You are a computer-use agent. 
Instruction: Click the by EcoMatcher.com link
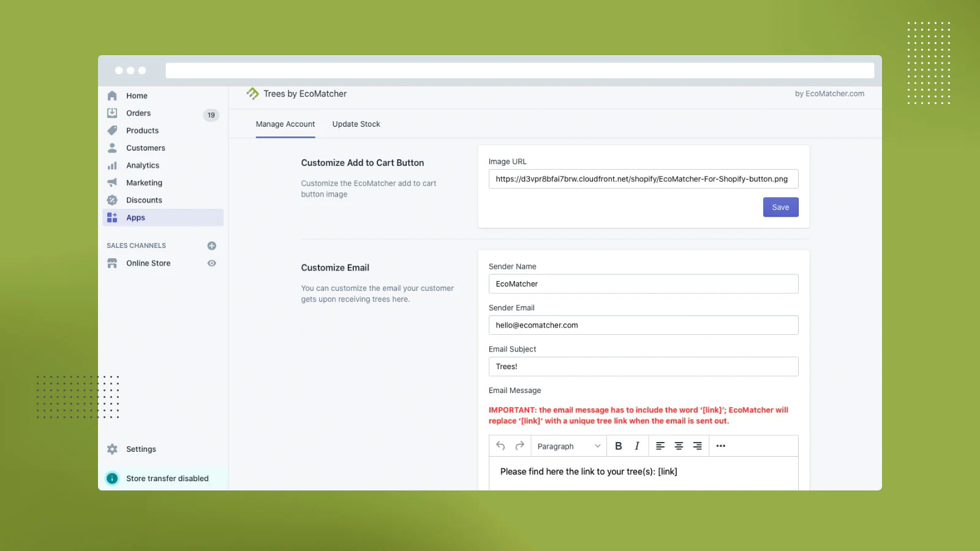829,94
